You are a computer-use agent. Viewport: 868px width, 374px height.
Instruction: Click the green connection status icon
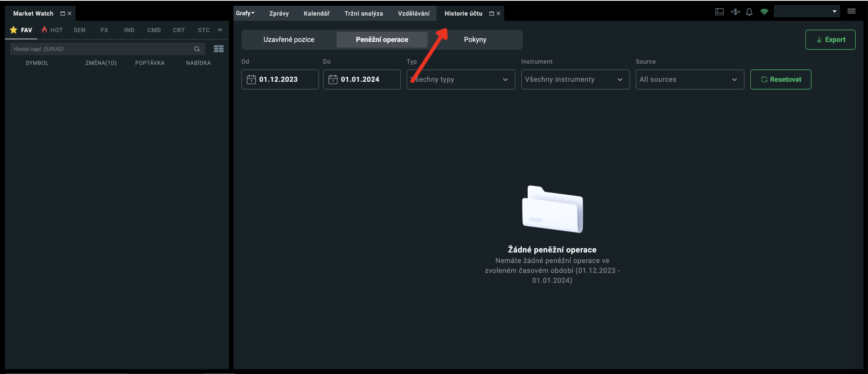[764, 12]
